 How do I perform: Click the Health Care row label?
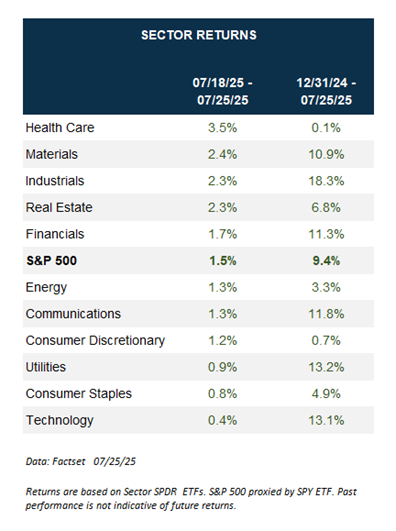pyautogui.click(x=60, y=128)
